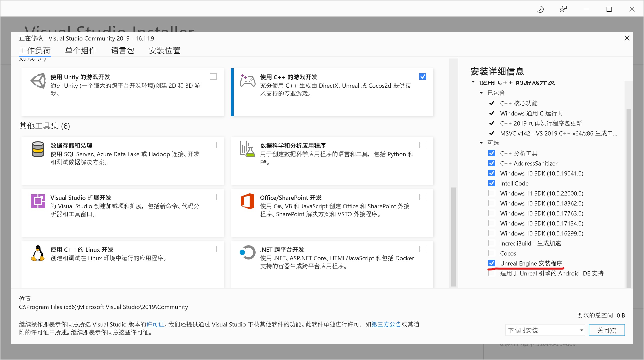644x360 pixels.
Task: Click the Unity game development logo icon
Action: [x=38, y=80]
